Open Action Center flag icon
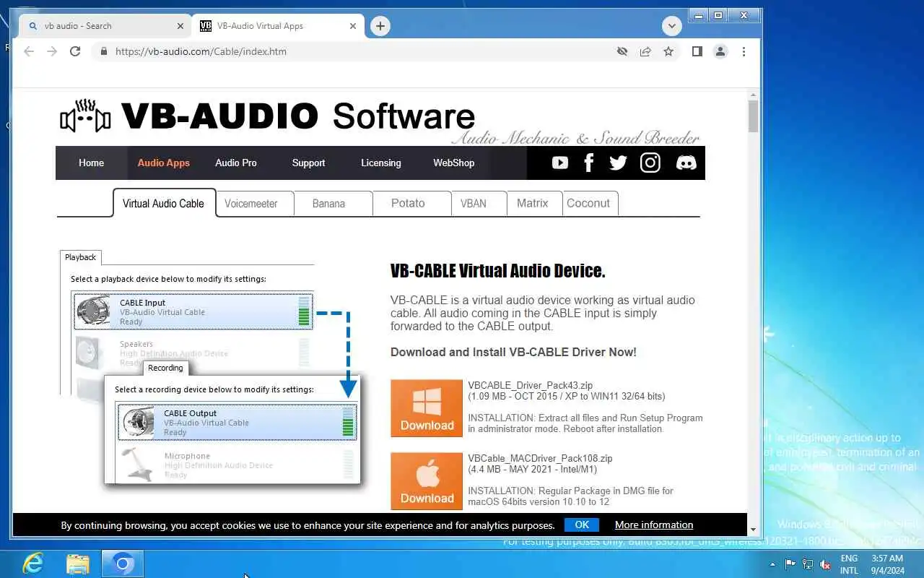This screenshot has height=578, width=924. [790, 565]
